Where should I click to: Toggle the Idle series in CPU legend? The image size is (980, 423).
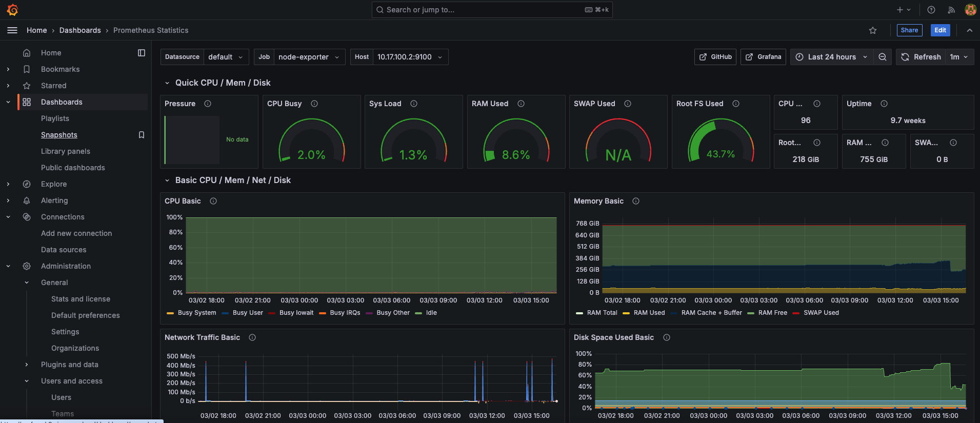tap(431, 313)
